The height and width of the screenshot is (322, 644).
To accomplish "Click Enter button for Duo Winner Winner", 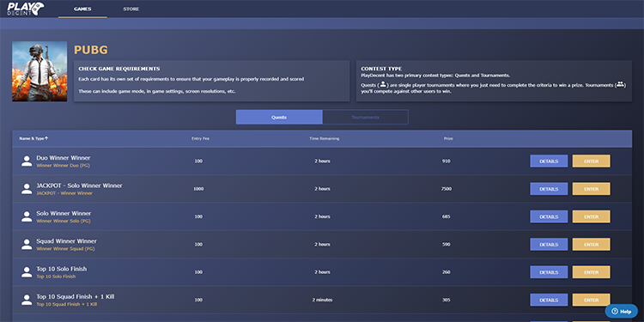I will 591,161.
